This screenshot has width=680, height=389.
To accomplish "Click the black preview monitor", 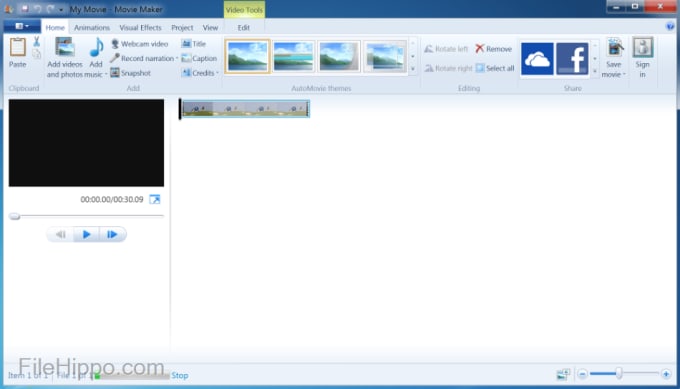I will click(86, 143).
